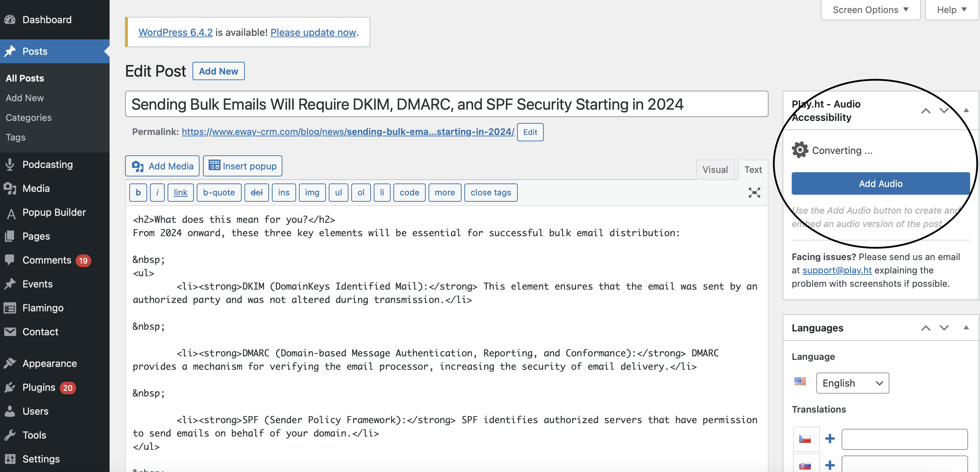Expand the Screen Options dropdown
This screenshot has height=472, width=980.
(x=870, y=9)
